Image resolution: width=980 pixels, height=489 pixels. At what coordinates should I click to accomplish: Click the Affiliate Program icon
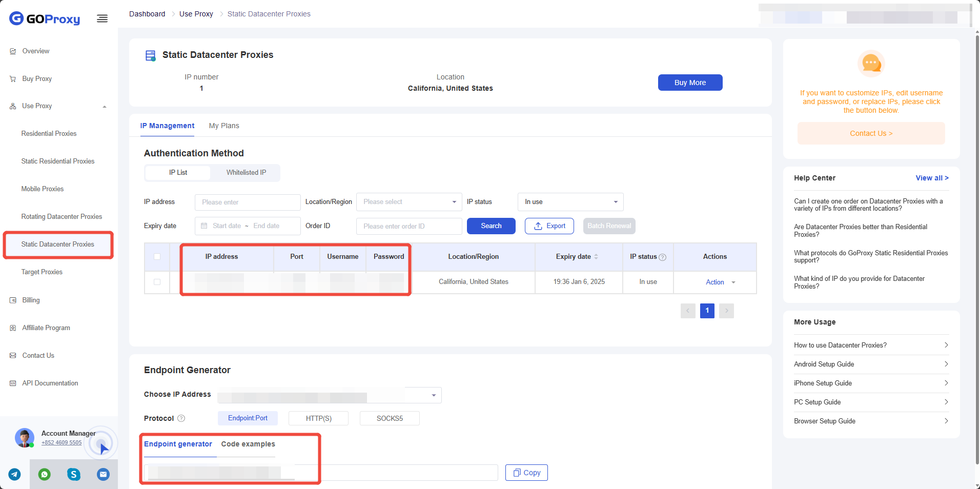click(13, 328)
